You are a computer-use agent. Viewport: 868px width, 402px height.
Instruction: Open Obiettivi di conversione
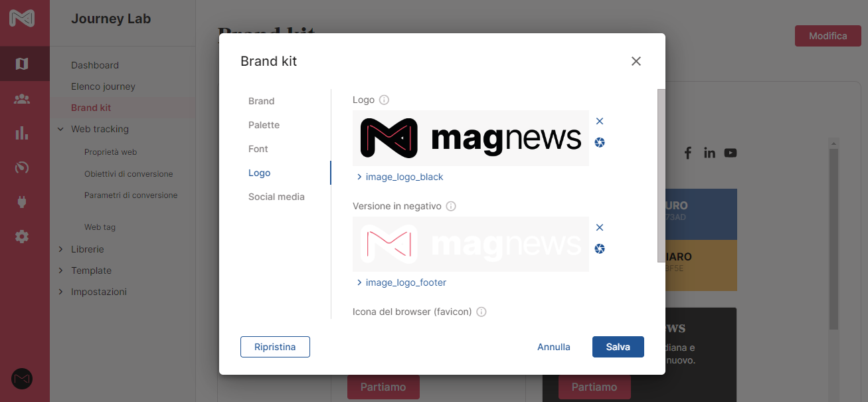(128, 174)
